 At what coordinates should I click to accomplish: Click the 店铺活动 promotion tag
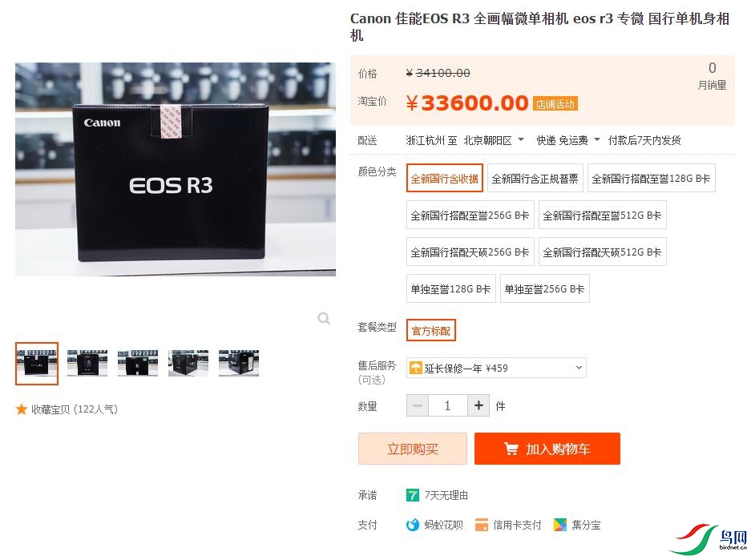tap(555, 104)
